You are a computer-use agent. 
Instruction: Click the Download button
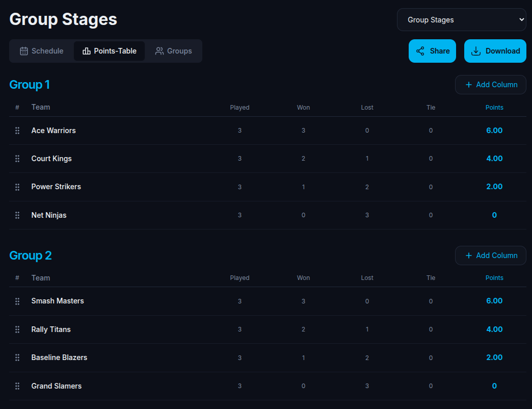495,51
